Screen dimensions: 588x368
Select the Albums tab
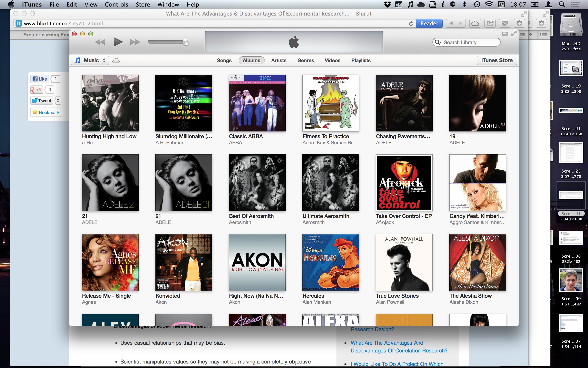pyautogui.click(x=251, y=60)
